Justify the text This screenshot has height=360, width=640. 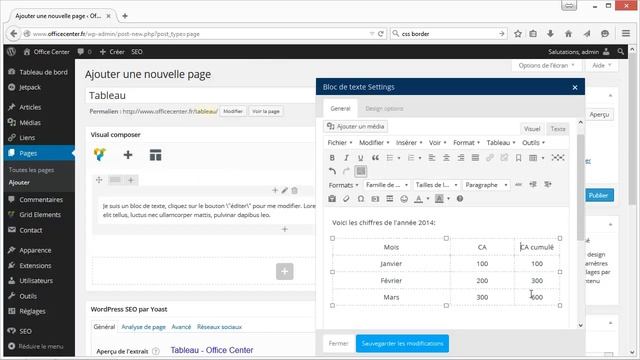(475, 158)
